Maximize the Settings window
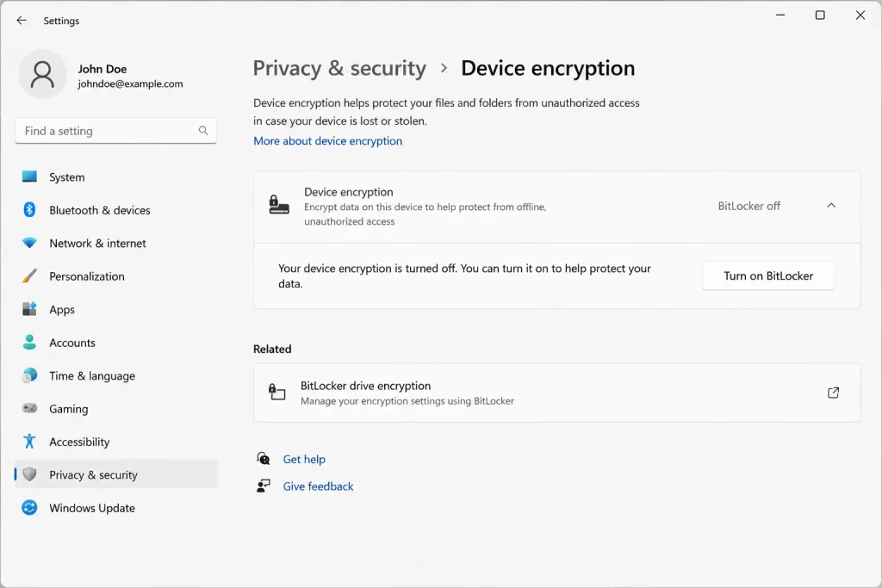The image size is (882, 588). click(x=820, y=15)
